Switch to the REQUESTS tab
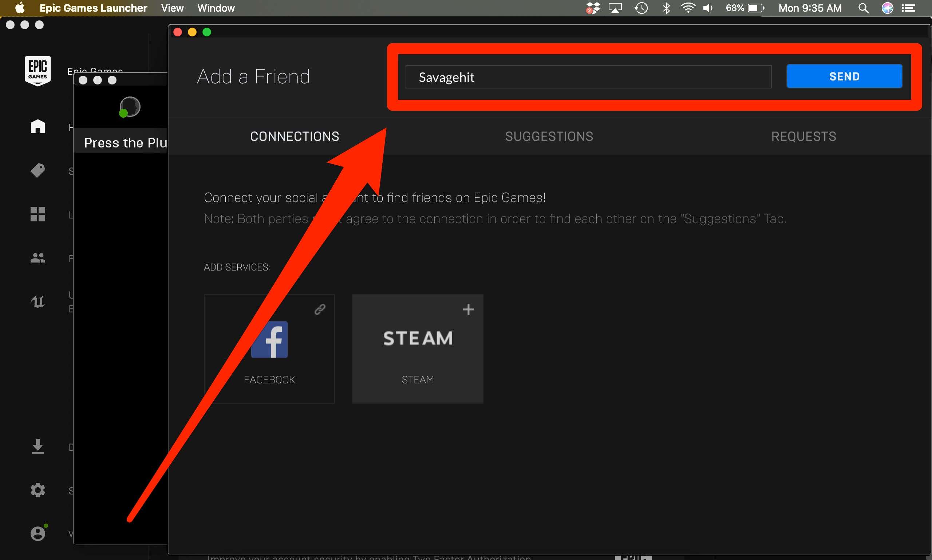The width and height of the screenshot is (932, 560). (803, 137)
